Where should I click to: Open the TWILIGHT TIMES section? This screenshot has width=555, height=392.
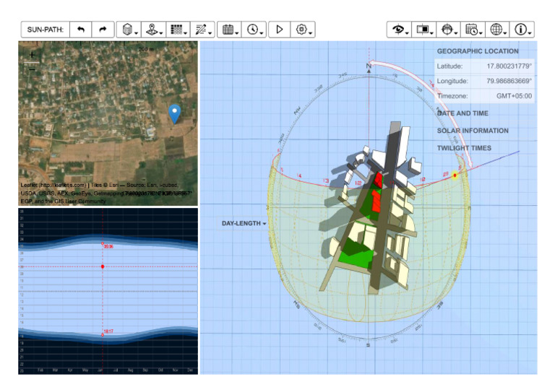[464, 148]
